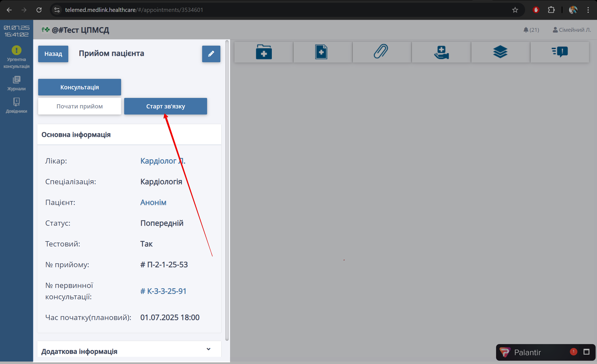Click the hand holding medical cross icon

click(441, 52)
